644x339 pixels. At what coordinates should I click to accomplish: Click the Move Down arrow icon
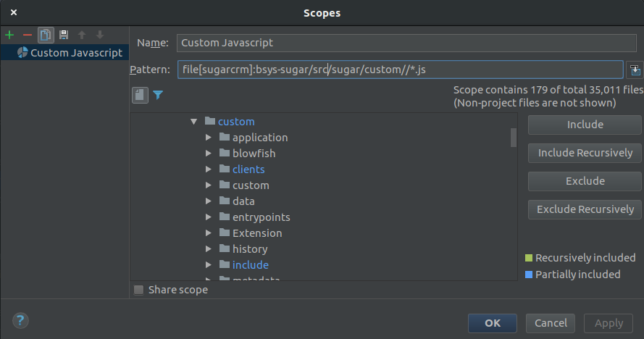pos(100,35)
